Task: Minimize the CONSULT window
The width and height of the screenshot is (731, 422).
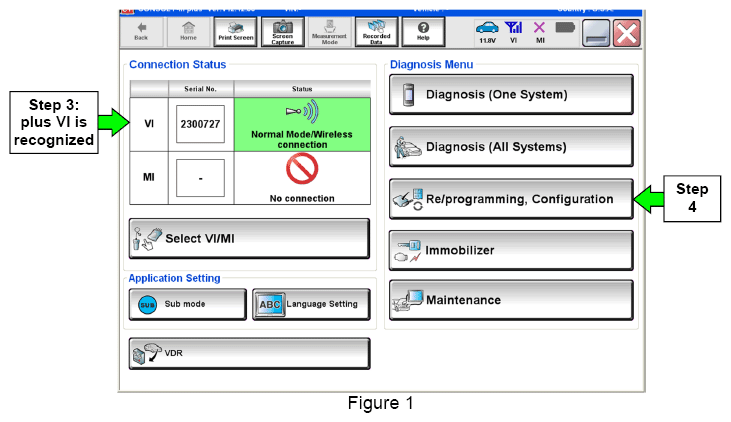Action: pos(596,33)
